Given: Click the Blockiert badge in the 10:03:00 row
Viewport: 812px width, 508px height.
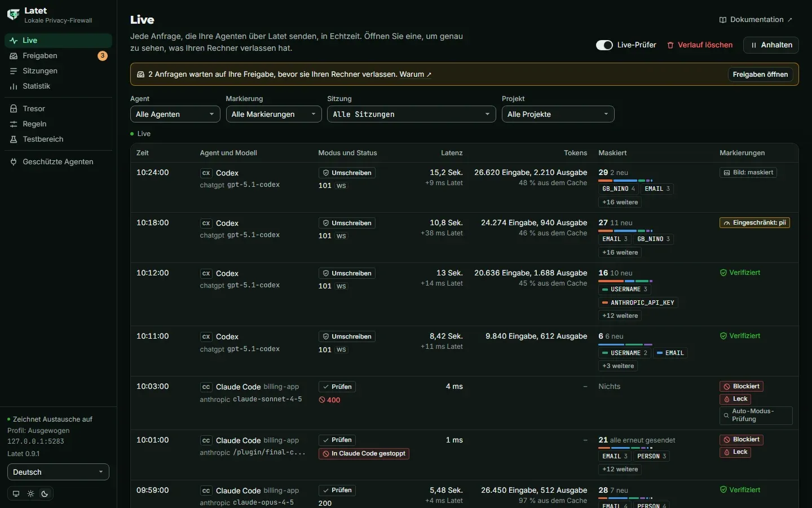Looking at the screenshot, I should [x=742, y=387].
